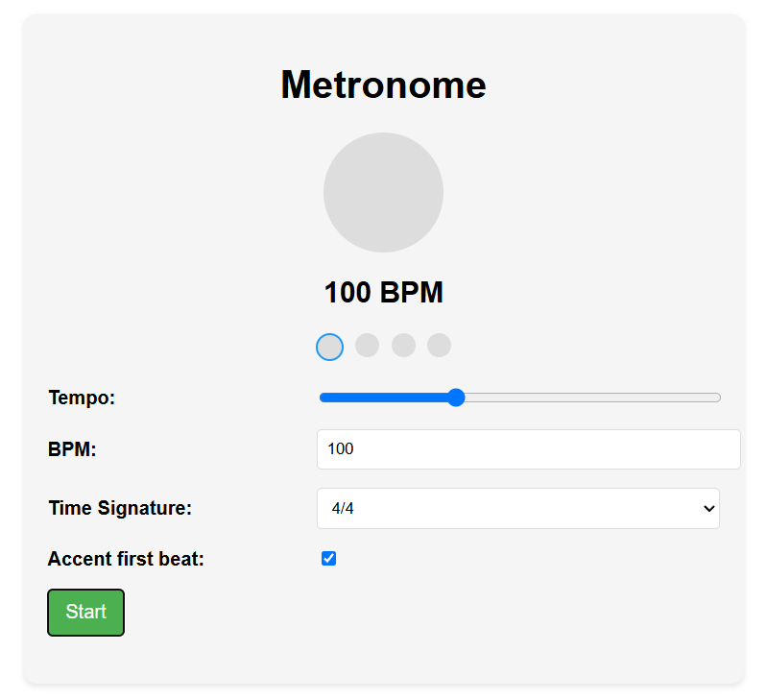This screenshot has width=767, height=700.
Task: Expand time signature list via chevron arrow
Action: pyautogui.click(x=708, y=509)
